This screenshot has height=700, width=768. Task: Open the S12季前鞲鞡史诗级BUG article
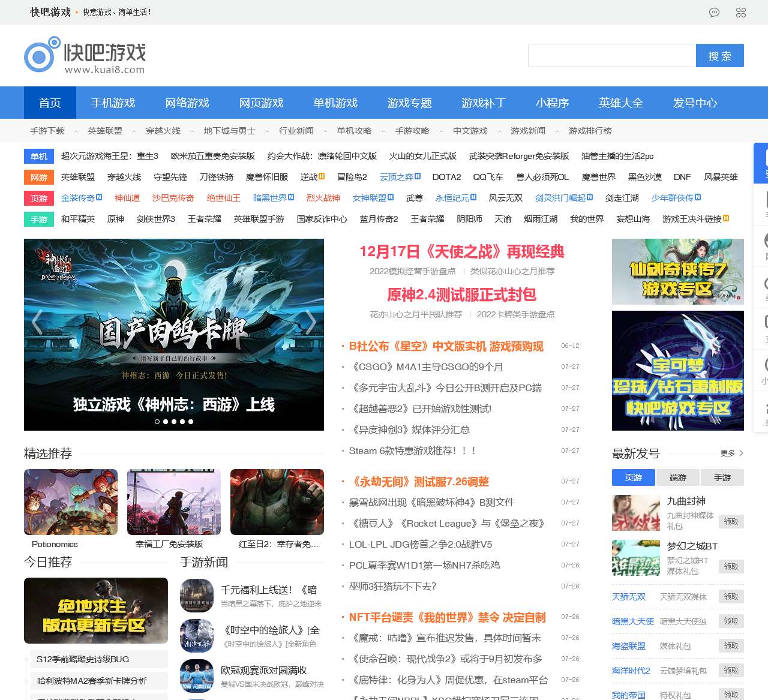point(99,659)
